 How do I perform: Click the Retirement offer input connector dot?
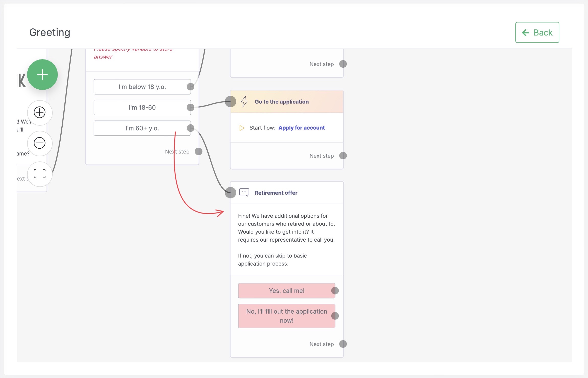[x=230, y=193]
